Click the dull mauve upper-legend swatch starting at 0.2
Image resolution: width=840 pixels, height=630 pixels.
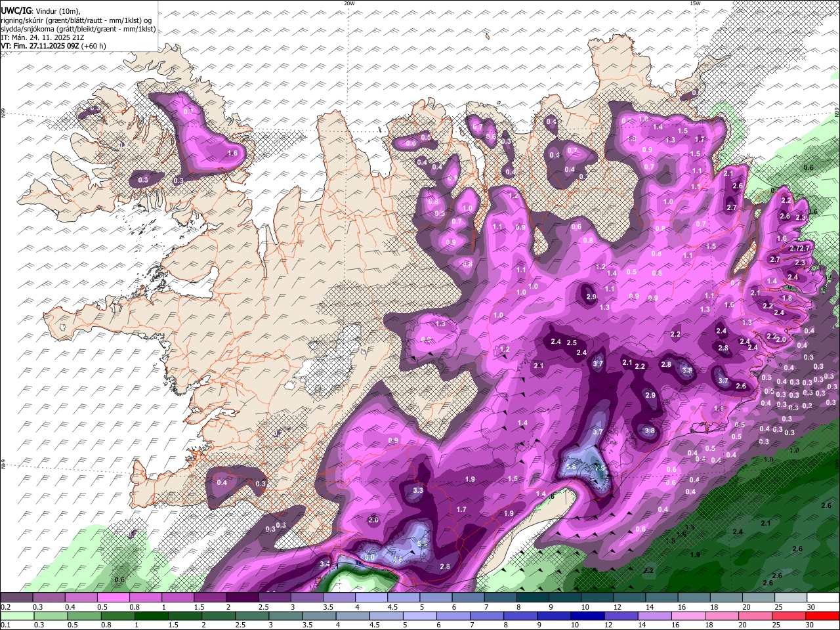tap(16, 598)
